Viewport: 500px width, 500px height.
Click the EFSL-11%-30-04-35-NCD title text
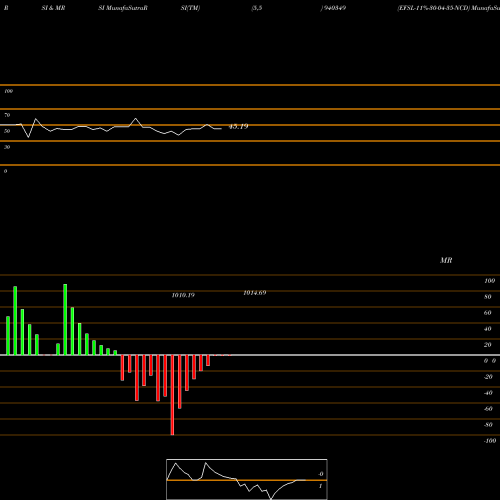pyautogui.click(x=434, y=8)
